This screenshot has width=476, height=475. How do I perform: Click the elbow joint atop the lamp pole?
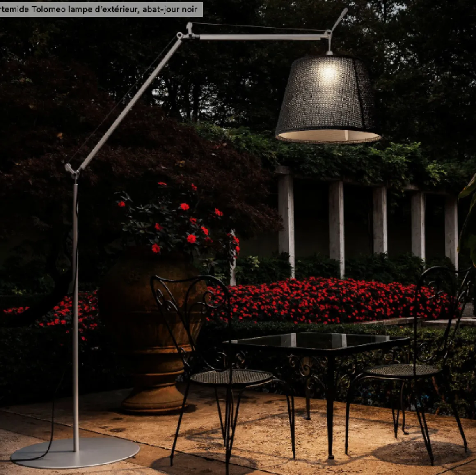71,170
